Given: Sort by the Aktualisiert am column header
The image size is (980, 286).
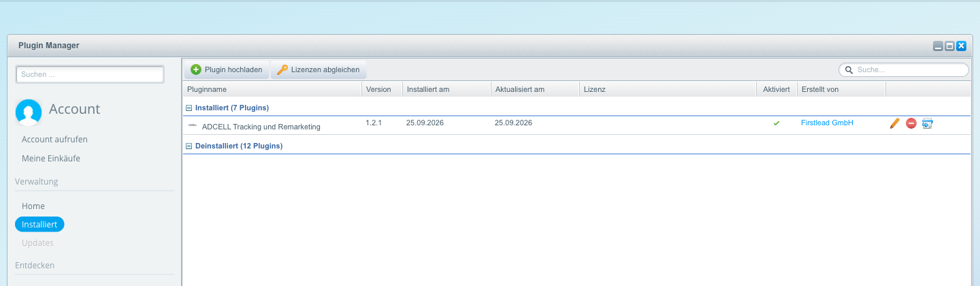Looking at the screenshot, I should tap(535, 89).
